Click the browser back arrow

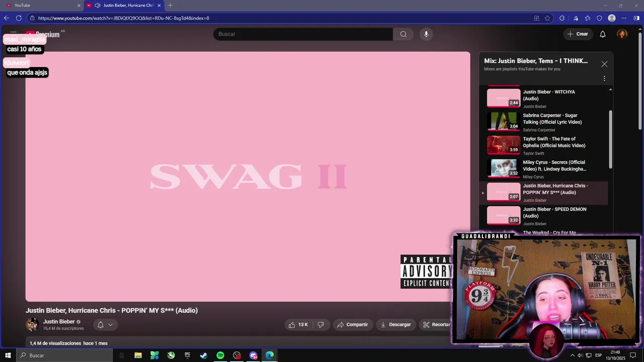point(7,18)
